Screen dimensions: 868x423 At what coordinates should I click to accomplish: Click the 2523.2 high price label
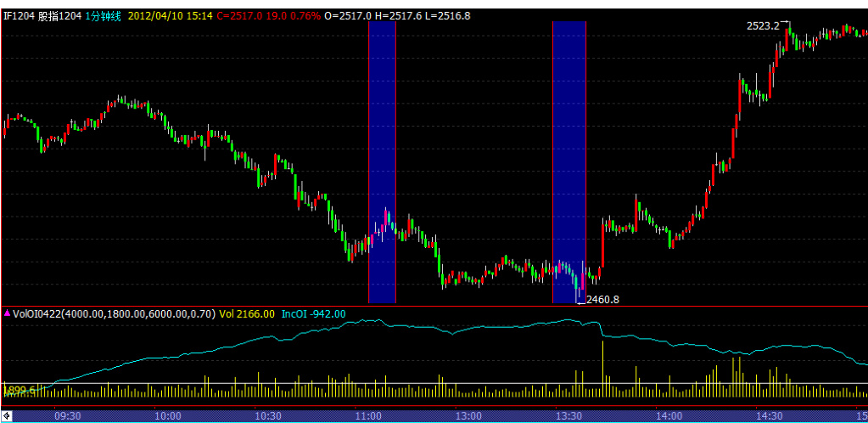coord(762,26)
